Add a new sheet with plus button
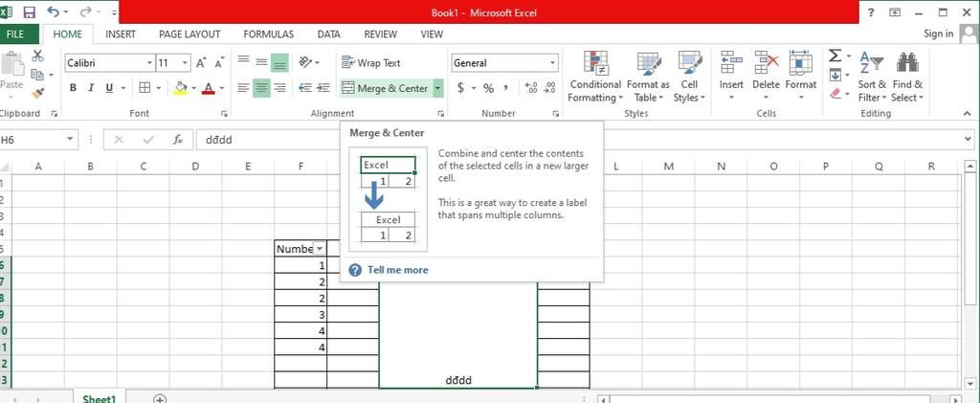The image size is (980, 403). coord(160,398)
